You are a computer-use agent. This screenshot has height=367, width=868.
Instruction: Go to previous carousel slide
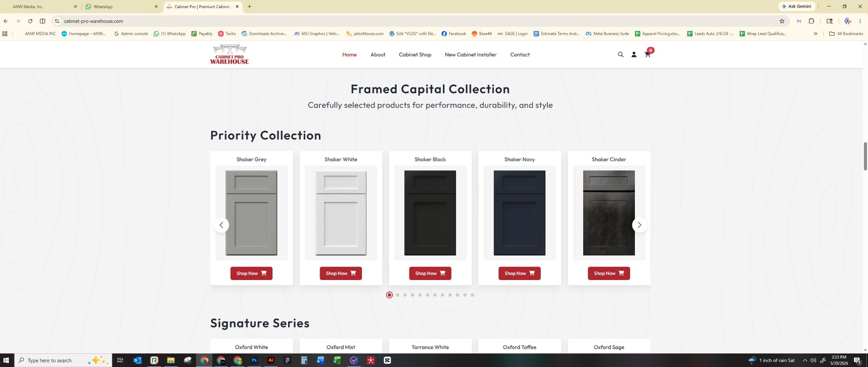tap(221, 225)
